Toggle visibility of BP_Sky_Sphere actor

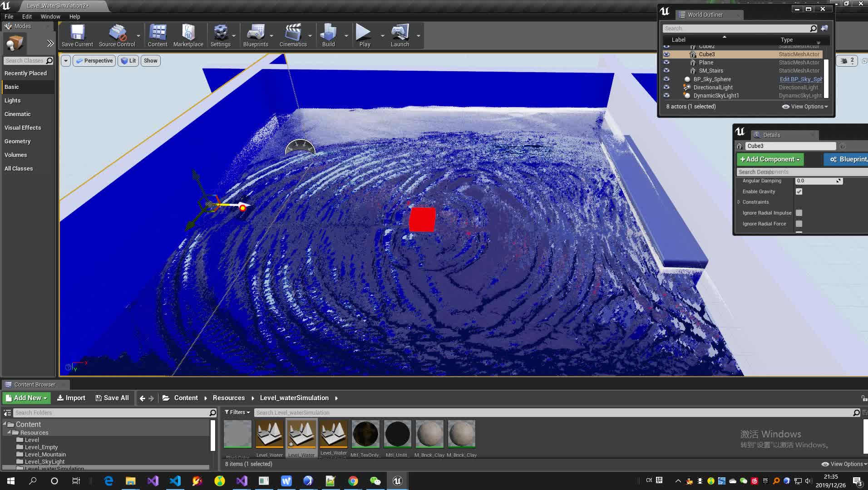tap(666, 79)
